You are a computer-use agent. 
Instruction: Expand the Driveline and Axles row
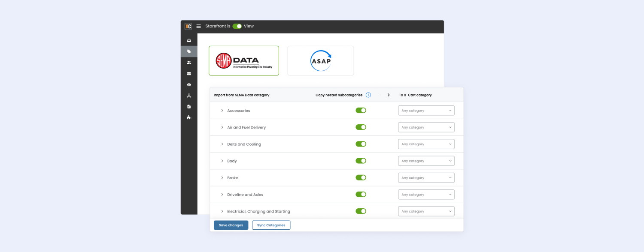pos(222,194)
